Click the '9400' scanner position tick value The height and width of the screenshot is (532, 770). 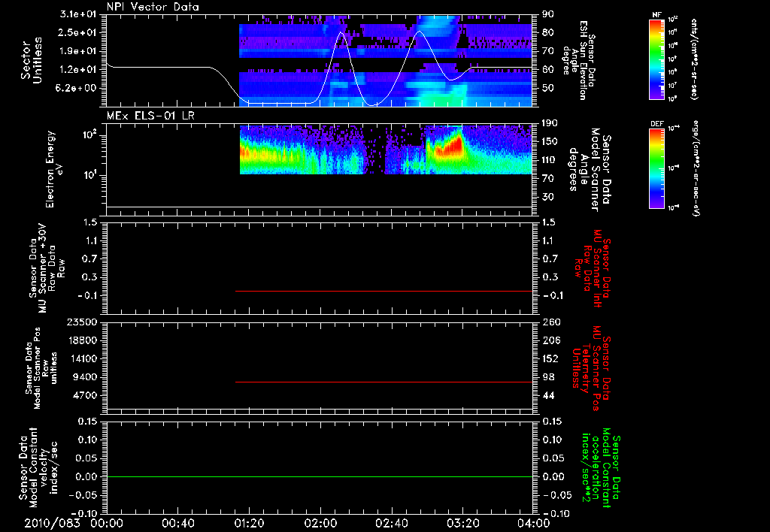pos(84,377)
